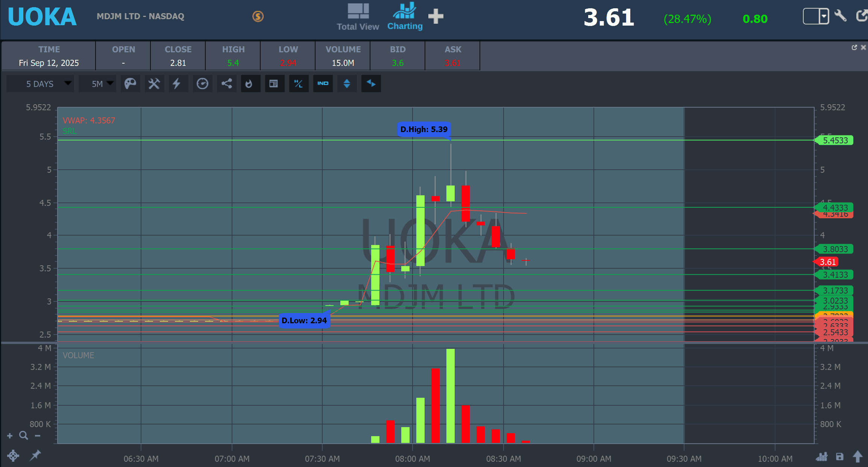
Task: Open the layout selector dropdown arrow
Action: click(824, 16)
